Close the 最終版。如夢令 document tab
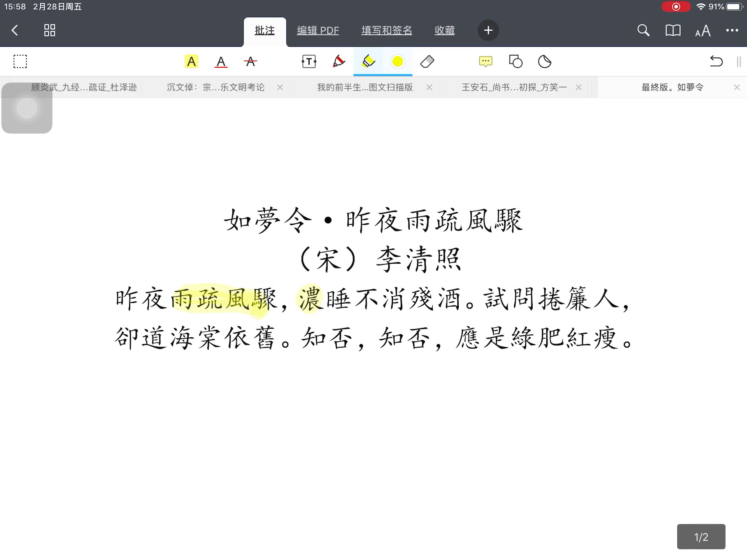 736,87
